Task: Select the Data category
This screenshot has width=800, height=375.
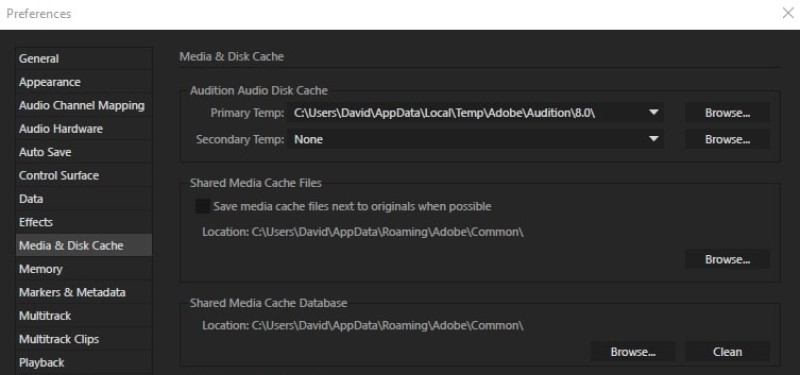Action: pos(84,199)
